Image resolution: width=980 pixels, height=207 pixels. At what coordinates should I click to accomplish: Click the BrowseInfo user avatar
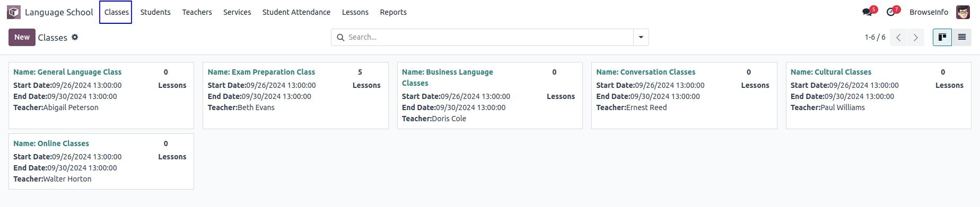(x=963, y=12)
